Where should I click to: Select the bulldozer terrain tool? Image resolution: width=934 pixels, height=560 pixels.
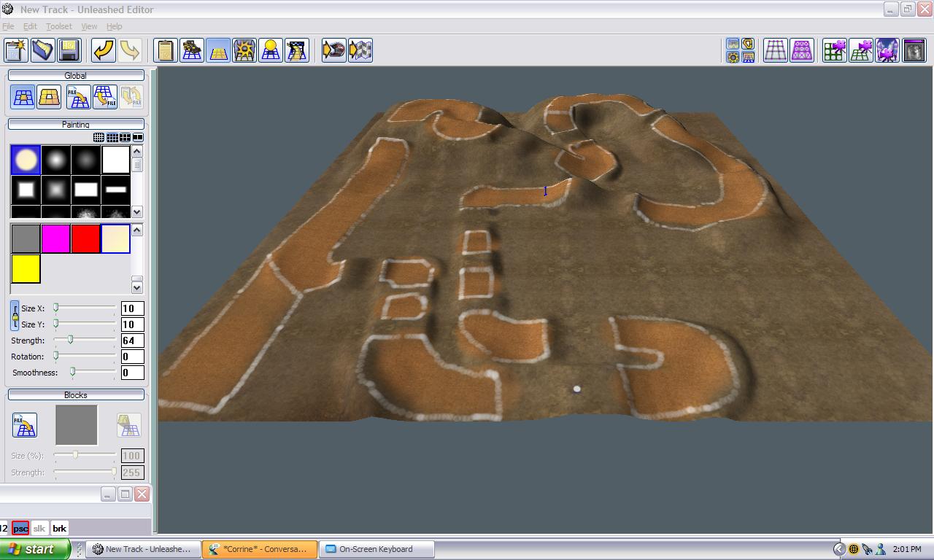coord(192,50)
